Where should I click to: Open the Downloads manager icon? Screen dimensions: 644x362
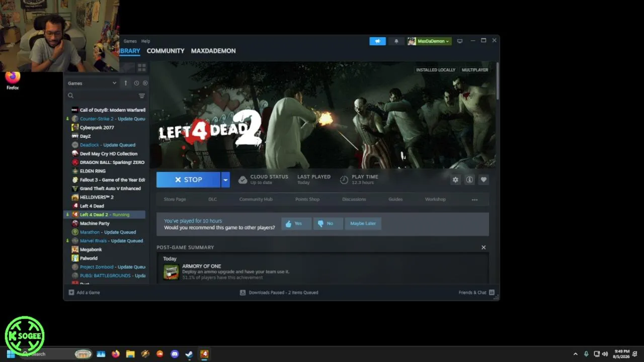[243, 293]
